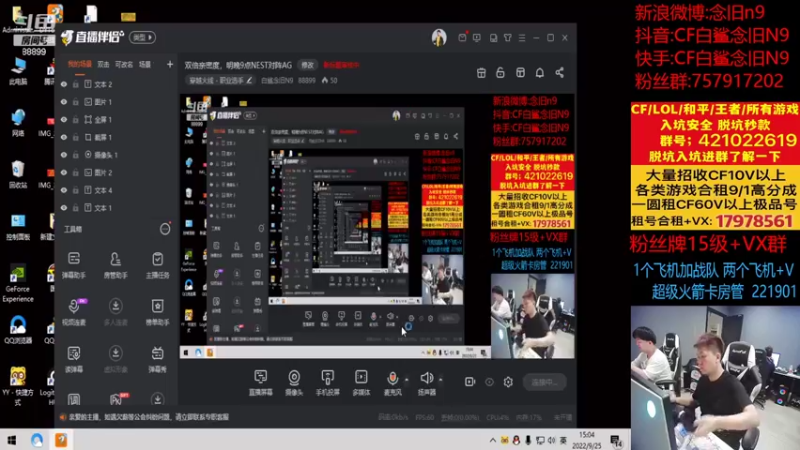Open the 多人连麦 download tool
Viewport: 800px width, 450px height.
[116, 312]
